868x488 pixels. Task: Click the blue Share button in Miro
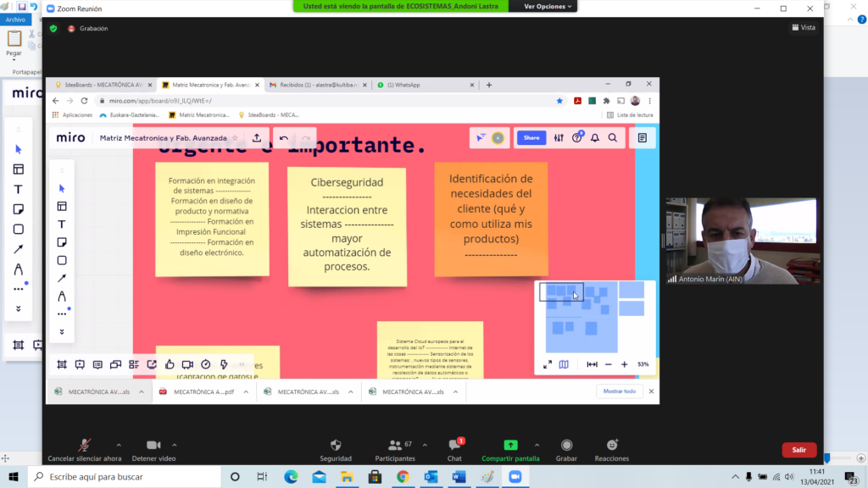[531, 138]
